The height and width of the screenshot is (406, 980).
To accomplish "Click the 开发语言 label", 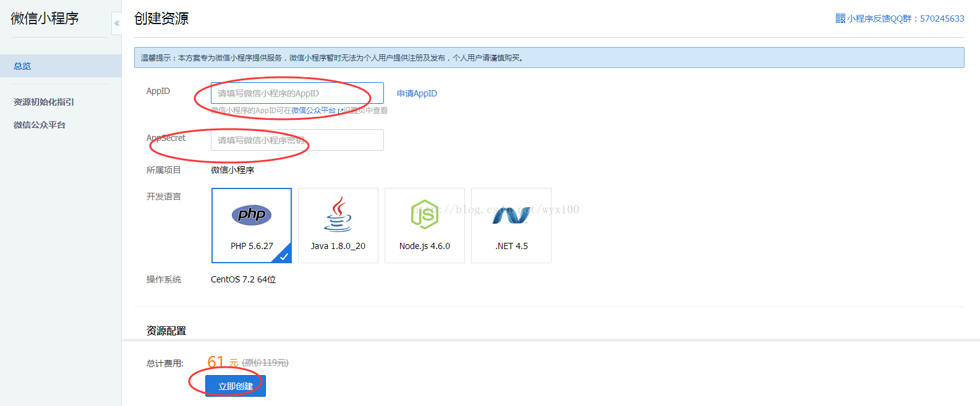I will pos(164,197).
